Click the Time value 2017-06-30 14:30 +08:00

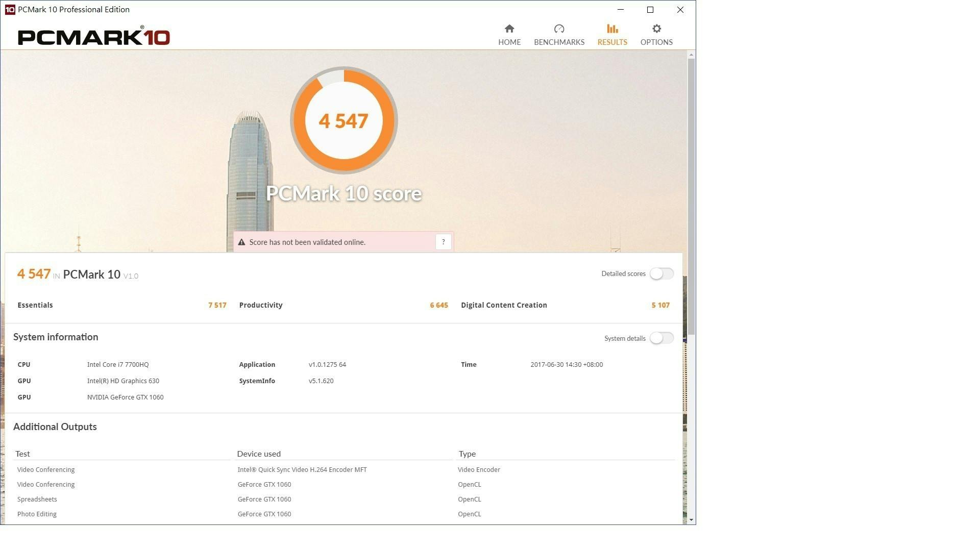point(567,365)
